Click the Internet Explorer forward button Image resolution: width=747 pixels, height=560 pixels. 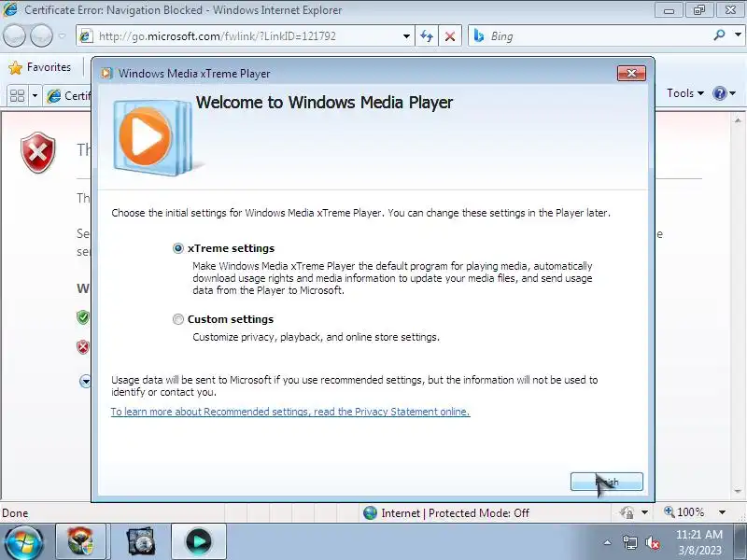pyautogui.click(x=41, y=35)
